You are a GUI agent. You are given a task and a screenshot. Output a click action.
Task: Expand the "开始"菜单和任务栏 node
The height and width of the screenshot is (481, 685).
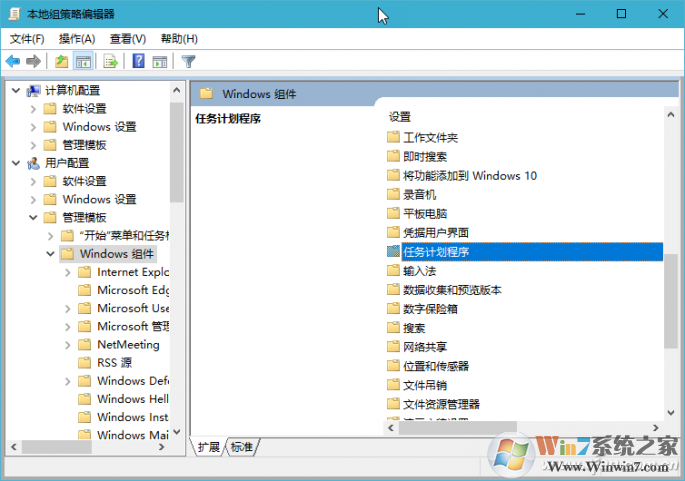[x=50, y=236]
